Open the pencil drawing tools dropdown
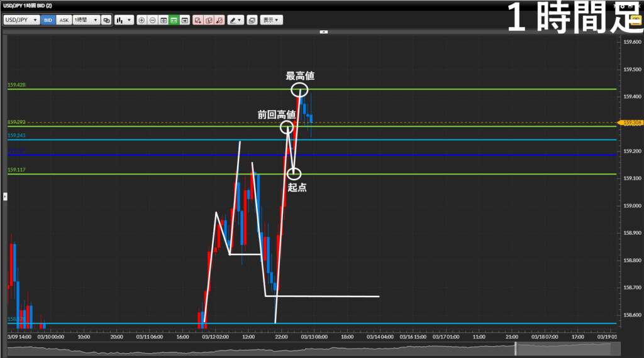 click(x=235, y=20)
